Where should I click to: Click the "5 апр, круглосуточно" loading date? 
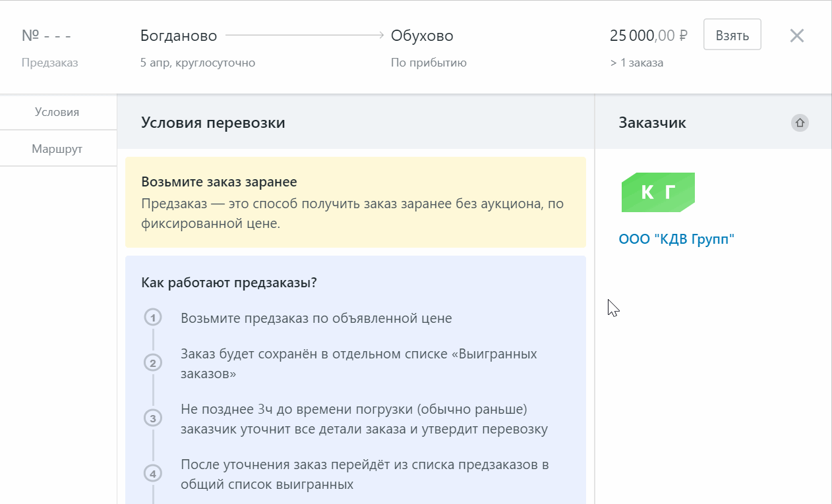[x=198, y=63]
